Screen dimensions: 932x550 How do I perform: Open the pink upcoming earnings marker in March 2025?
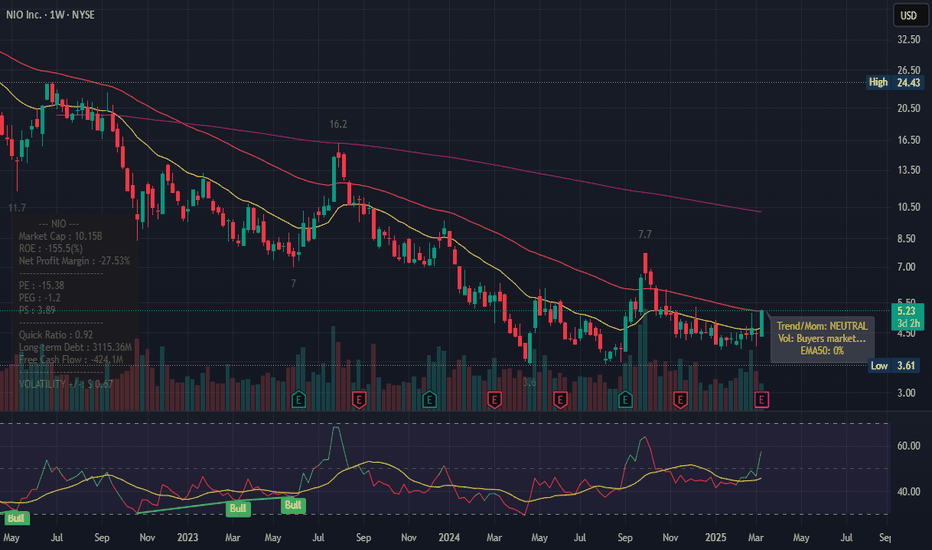tap(761, 400)
